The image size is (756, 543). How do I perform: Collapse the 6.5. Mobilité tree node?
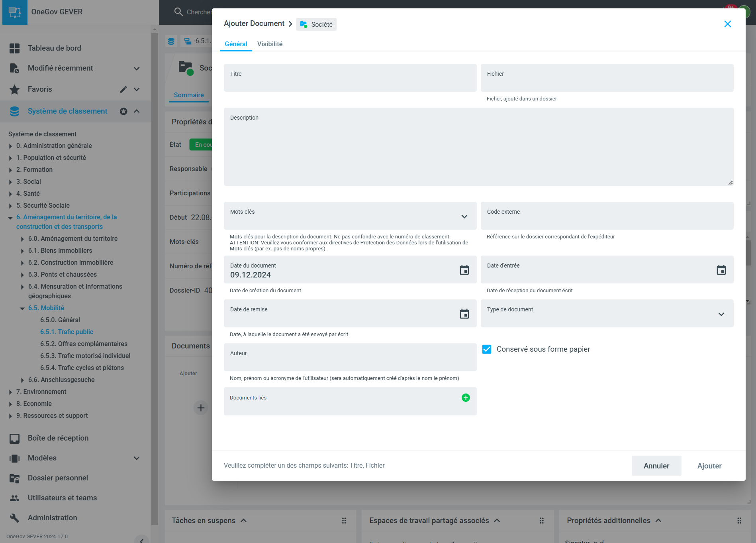tap(22, 308)
